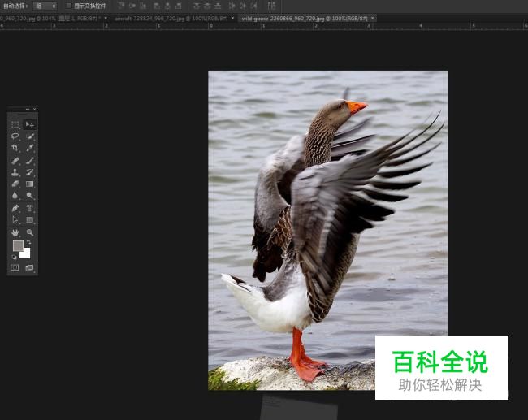Activate the Hand tool

point(15,232)
